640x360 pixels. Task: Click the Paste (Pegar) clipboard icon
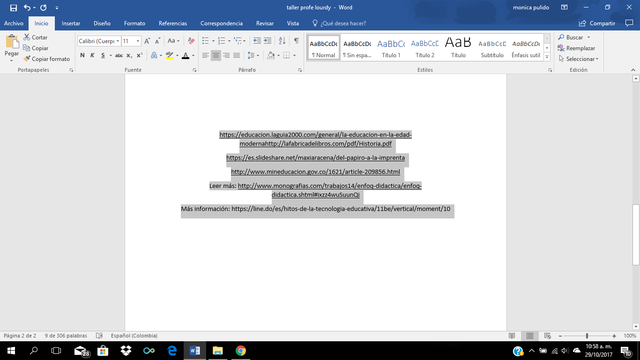12,42
